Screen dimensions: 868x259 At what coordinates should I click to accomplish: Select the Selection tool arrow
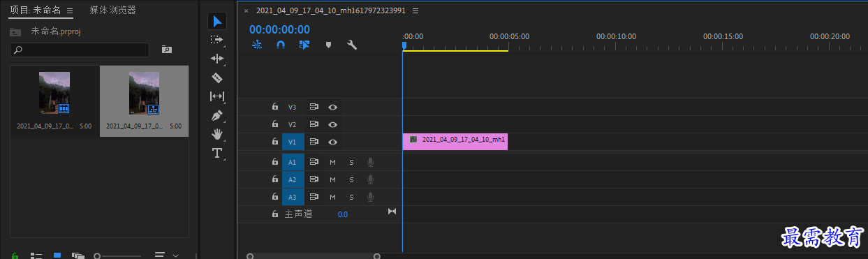(217, 21)
